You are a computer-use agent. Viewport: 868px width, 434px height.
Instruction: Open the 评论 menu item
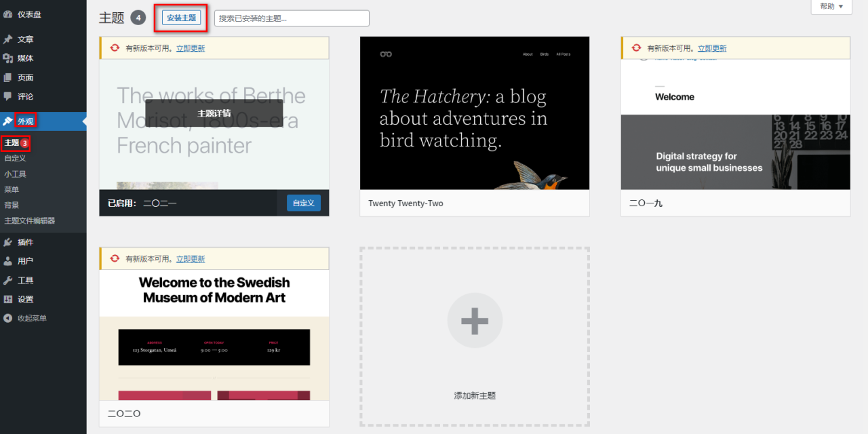click(x=26, y=96)
